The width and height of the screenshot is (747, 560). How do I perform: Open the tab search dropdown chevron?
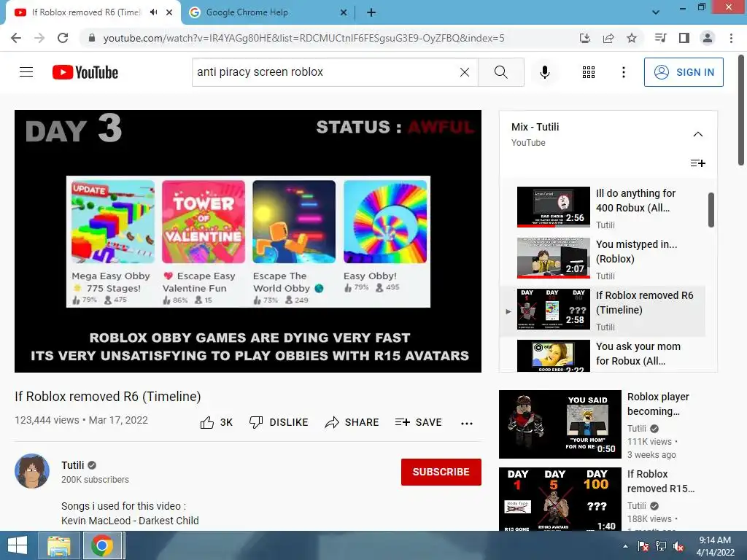(x=656, y=12)
